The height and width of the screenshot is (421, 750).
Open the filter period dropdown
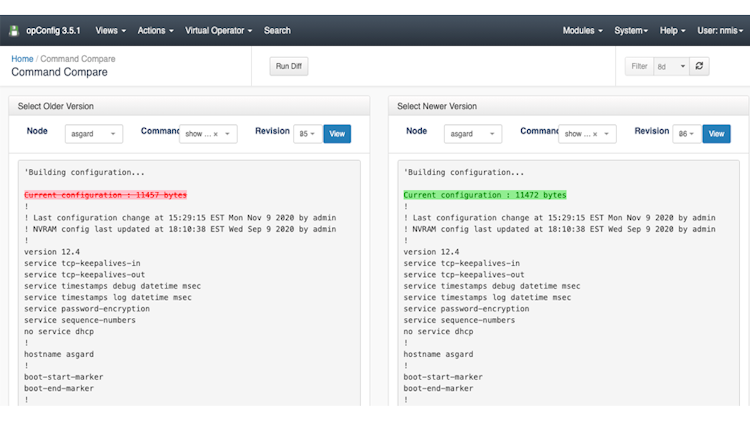671,66
